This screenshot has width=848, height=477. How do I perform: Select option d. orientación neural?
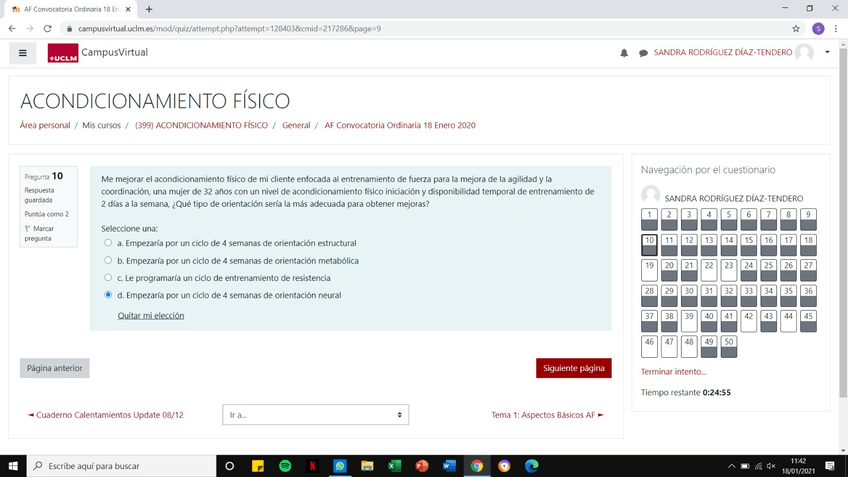(x=108, y=295)
